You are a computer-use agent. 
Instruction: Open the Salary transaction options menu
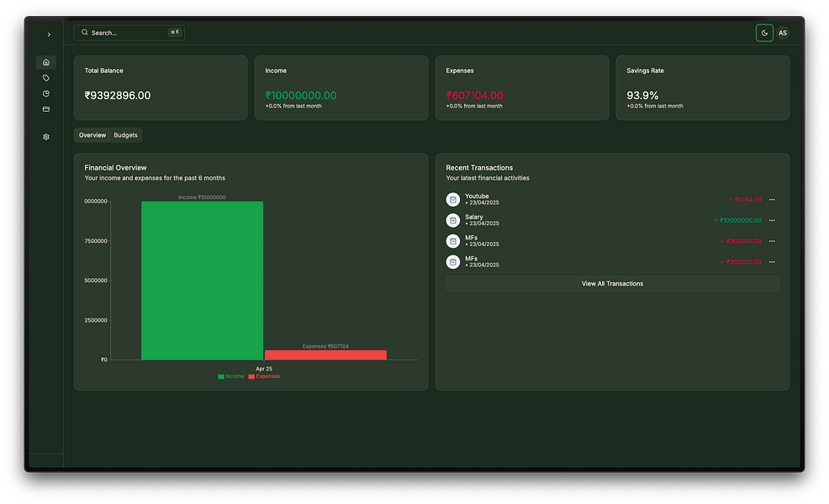coord(771,220)
